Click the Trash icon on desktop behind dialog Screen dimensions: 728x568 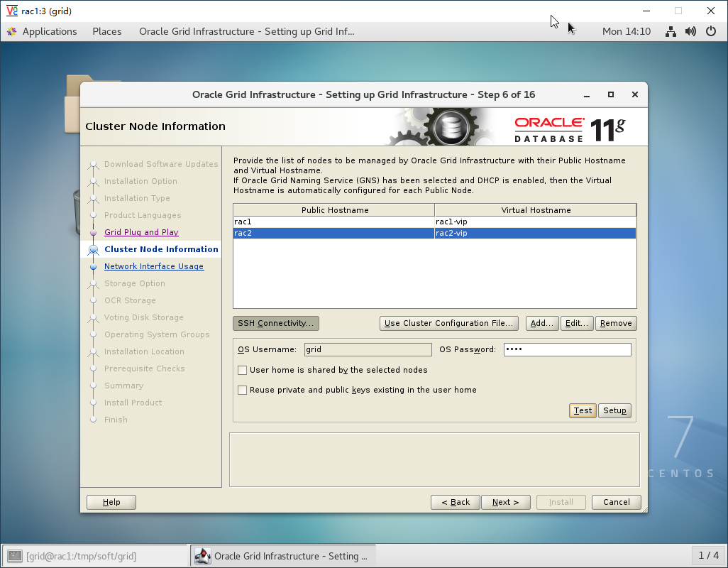pyautogui.click(x=77, y=212)
